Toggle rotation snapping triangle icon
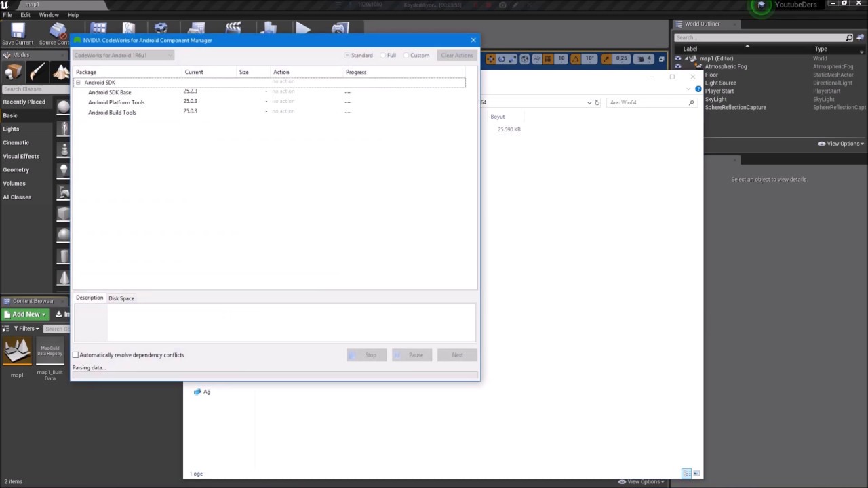The image size is (868, 488). pyautogui.click(x=577, y=59)
